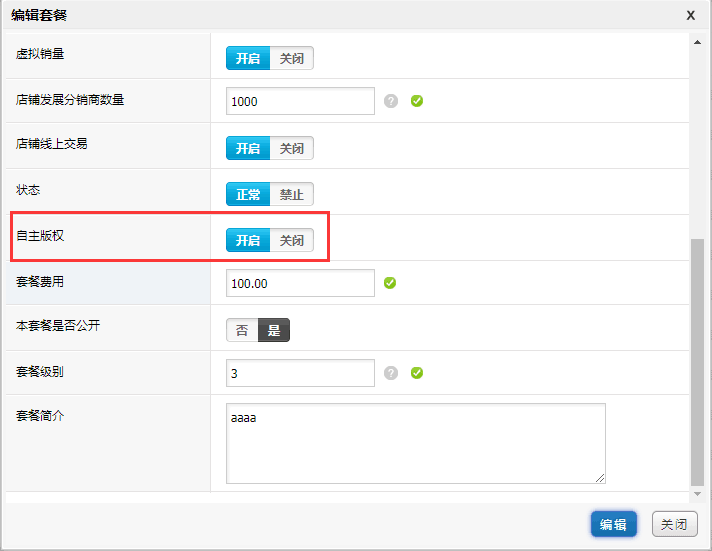Click the 套餐费用 input field
Screen dimensions: 712x551
300,283
